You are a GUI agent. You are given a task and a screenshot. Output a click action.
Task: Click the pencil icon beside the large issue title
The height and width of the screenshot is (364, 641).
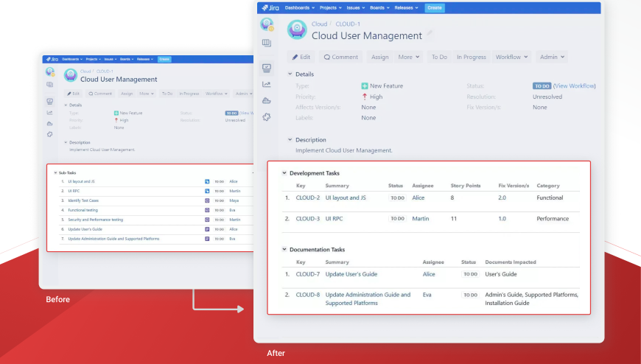tap(430, 34)
